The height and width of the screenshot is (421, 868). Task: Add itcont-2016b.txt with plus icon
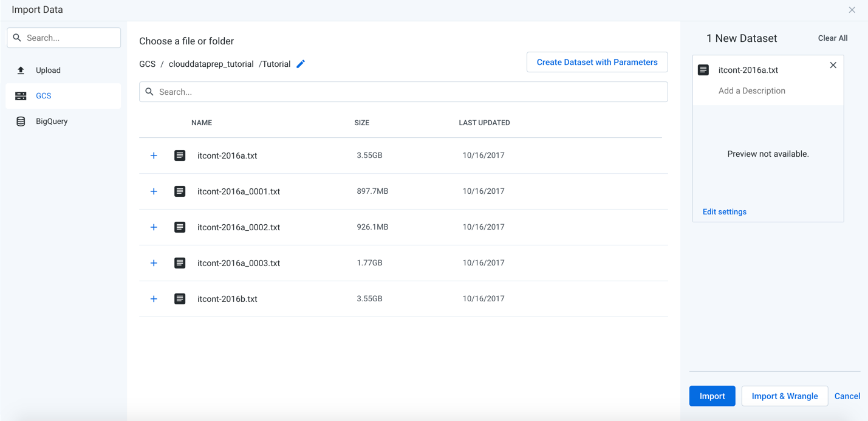coord(153,298)
